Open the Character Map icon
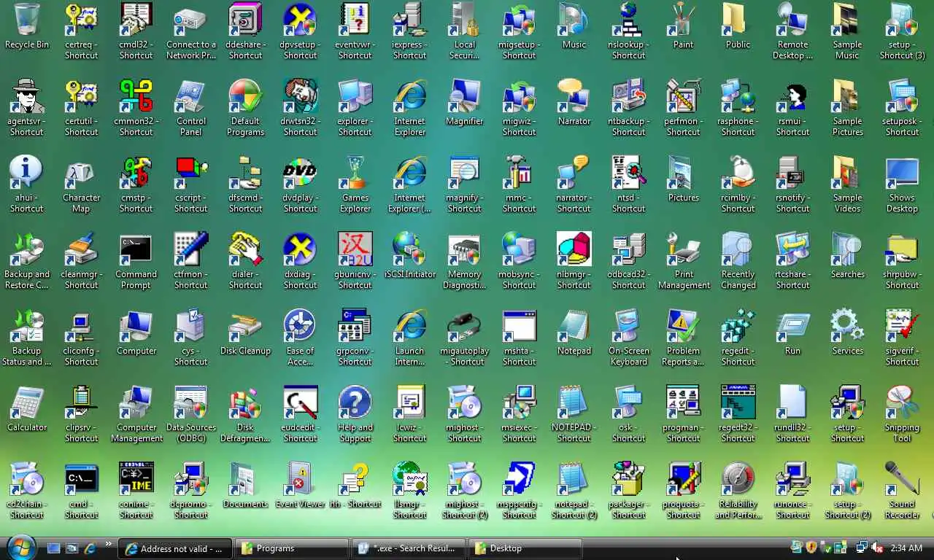The image size is (934, 560). coord(82,173)
